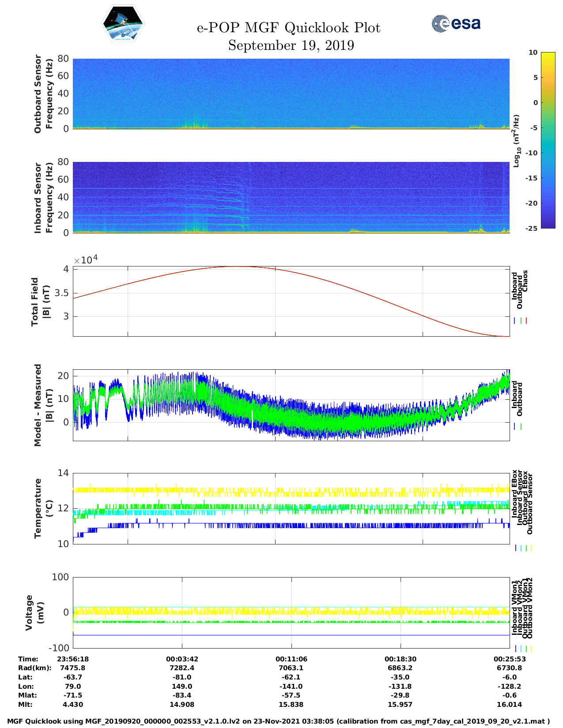Click the yellow legend marker beside the Temperature plot

click(x=531, y=548)
